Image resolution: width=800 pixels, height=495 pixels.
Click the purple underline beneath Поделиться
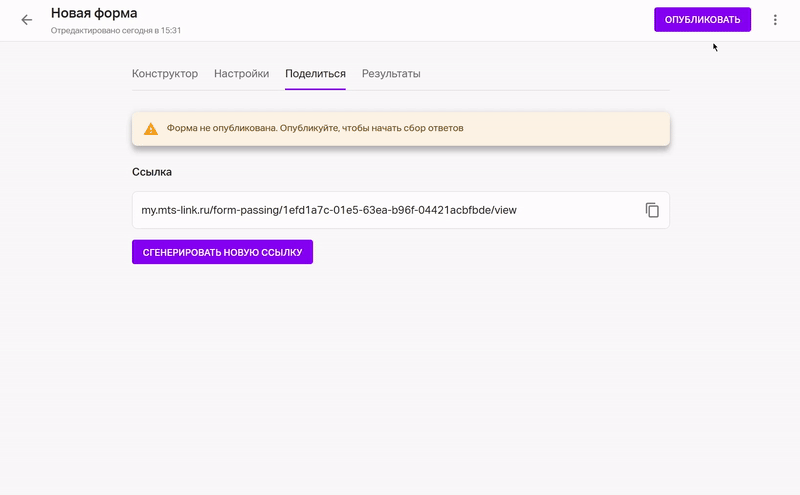[315, 89]
